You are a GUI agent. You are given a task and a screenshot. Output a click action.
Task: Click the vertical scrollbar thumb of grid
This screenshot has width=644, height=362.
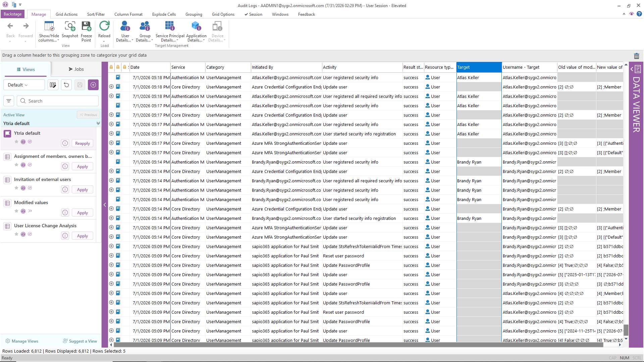pyautogui.click(x=626, y=330)
